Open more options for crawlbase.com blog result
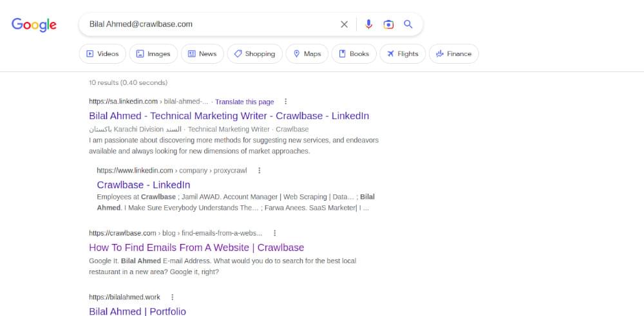 tap(274, 233)
